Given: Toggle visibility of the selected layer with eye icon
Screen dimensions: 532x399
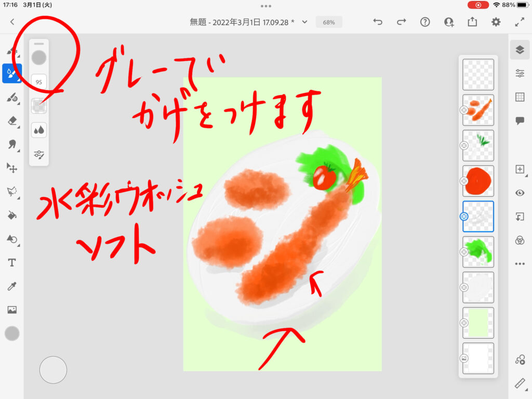Looking at the screenshot, I should [520, 193].
